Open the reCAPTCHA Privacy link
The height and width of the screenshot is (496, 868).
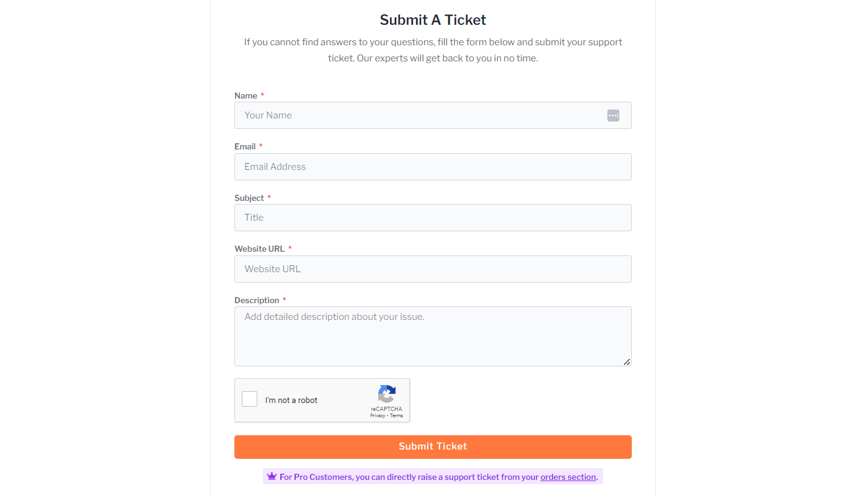click(x=377, y=415)
